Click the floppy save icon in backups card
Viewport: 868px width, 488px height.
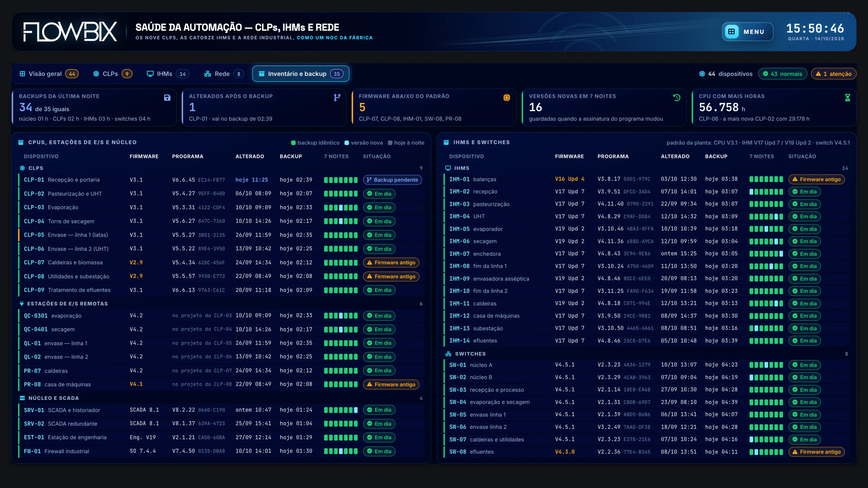(x=167, y=98)
